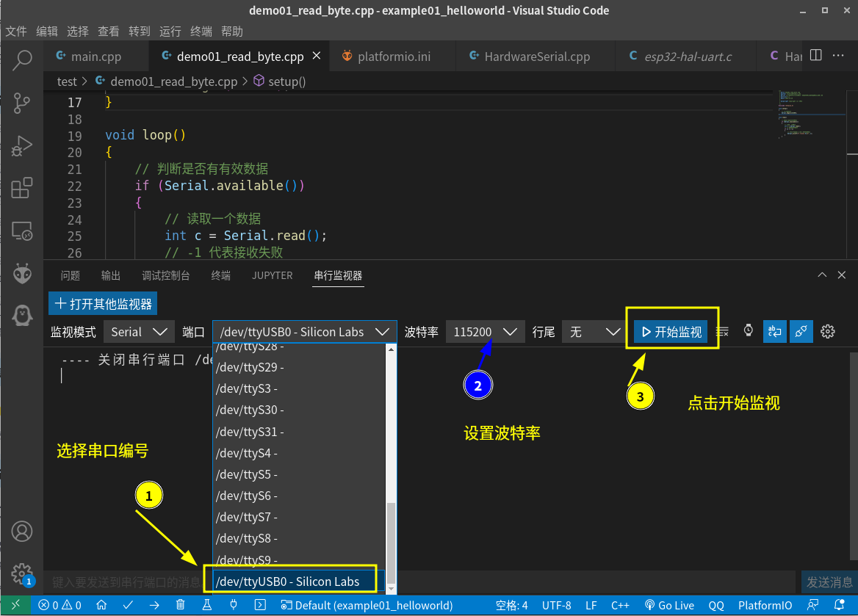858x616 pixels.
Task: Open the monitor mode Serial dropdown
Action: click(x=139, y=332)
